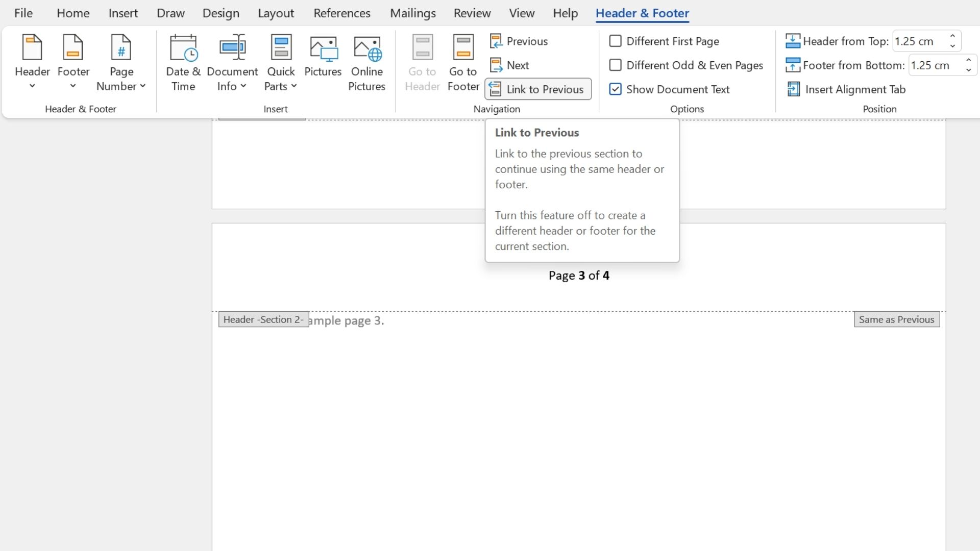Expand the Header dropdown menu
The image size is (980, 551).
(32, 85)
